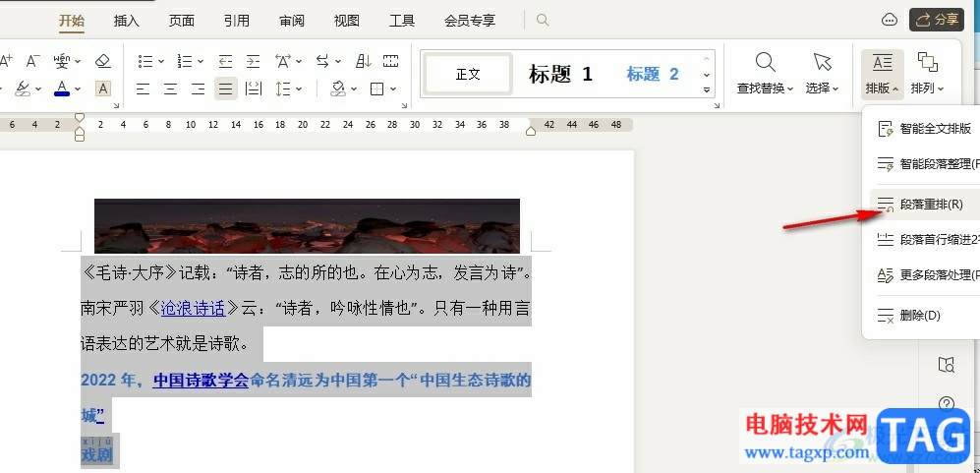980x473 pixels.
Task: Click the show paragraph marks icon
Action: 390,61
